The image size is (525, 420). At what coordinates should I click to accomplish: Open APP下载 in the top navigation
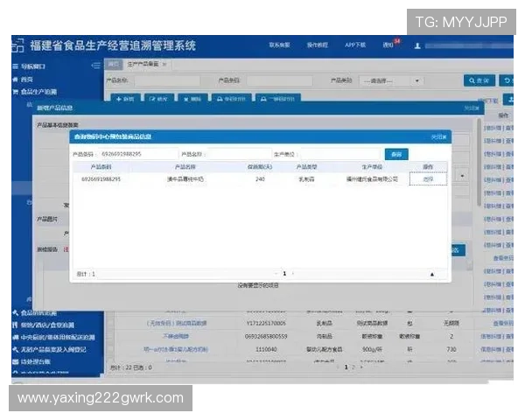(x=355, y=45)
